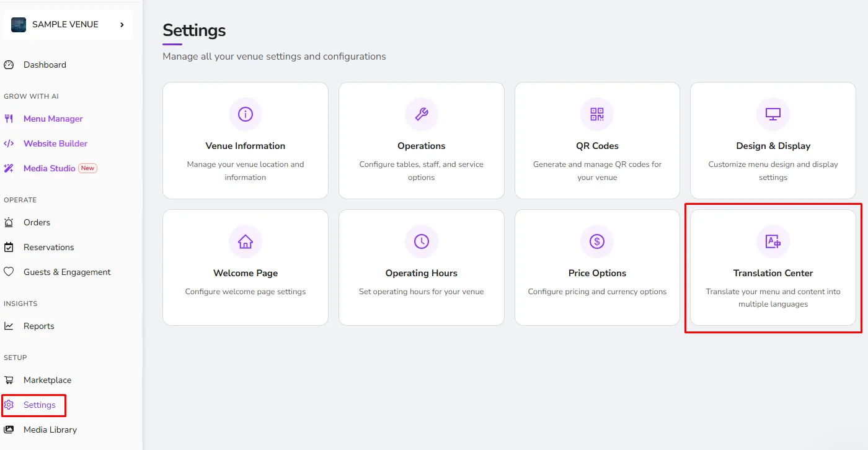Click the SAMPLE VENUE thumbnail image
The width and height of the screenshot is (868, 450).
(x=19, y=25)
